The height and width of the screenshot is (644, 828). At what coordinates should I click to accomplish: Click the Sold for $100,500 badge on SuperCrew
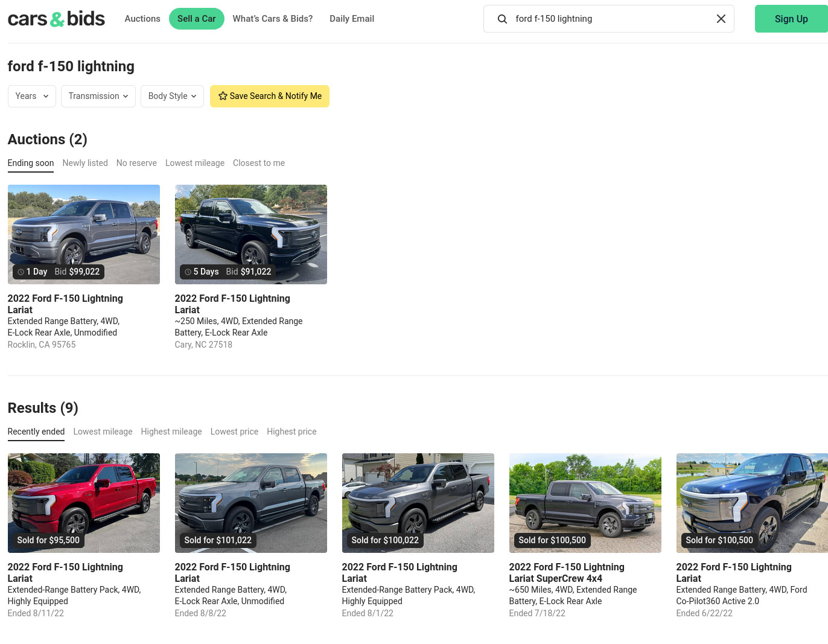pyautogui.click(x=552, y=540)
